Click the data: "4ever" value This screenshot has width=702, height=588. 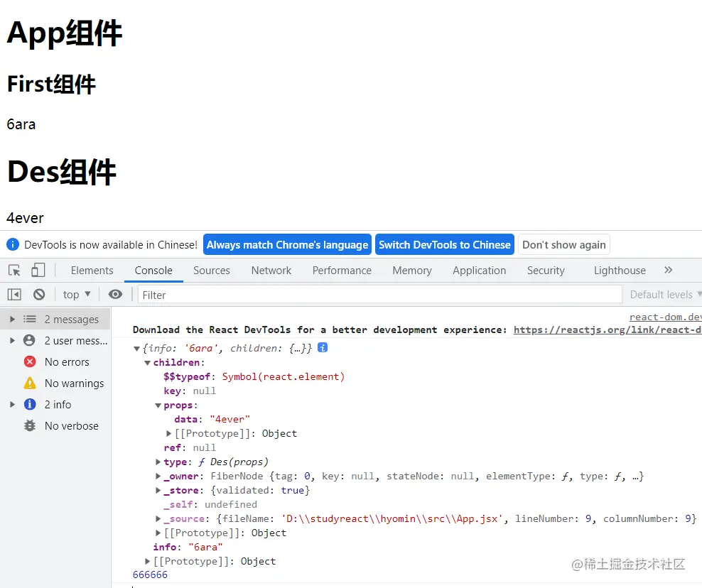pos(229,419)
